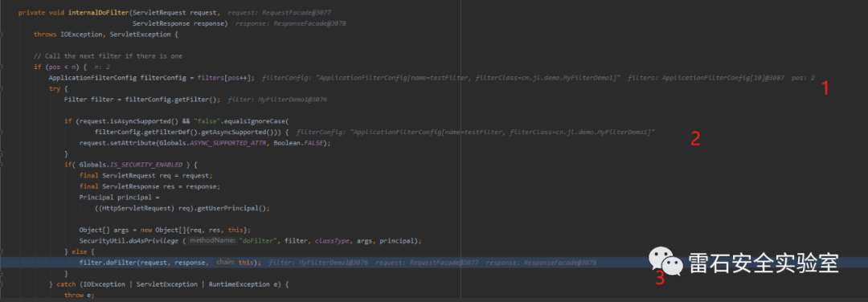
Task: Click the 'try {' keyword line
Action: tap(58, 88)
